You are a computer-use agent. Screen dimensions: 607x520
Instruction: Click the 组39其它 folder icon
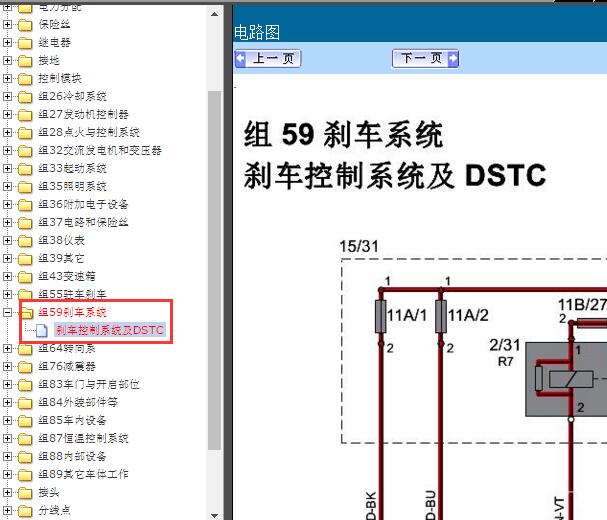[x=25, y=259]
